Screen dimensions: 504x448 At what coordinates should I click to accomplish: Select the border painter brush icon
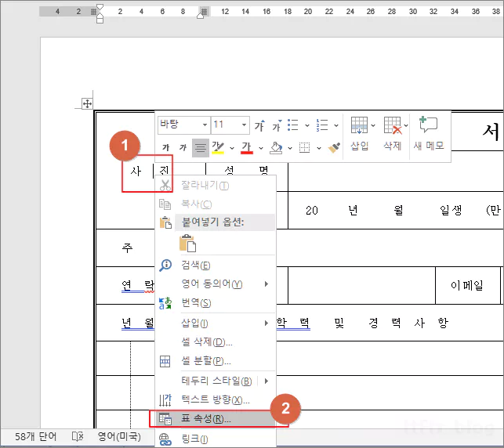[x=334, y=148]
